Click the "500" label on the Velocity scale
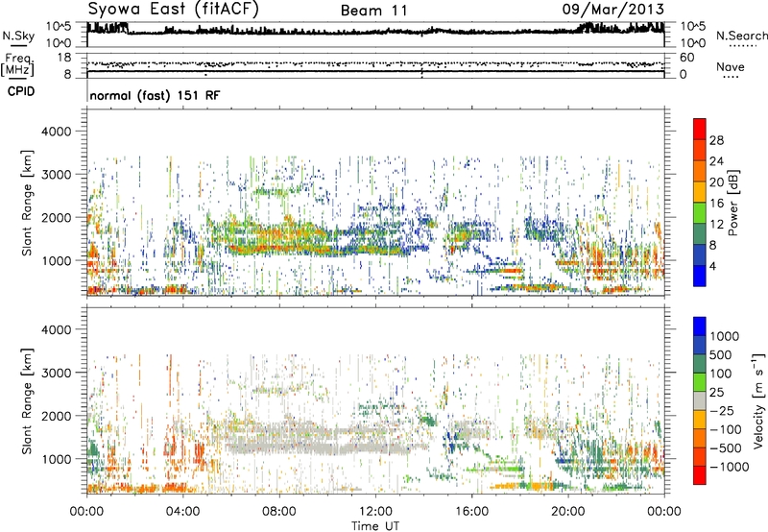Screen dimensions: 768x532 (x=721, y=354)
